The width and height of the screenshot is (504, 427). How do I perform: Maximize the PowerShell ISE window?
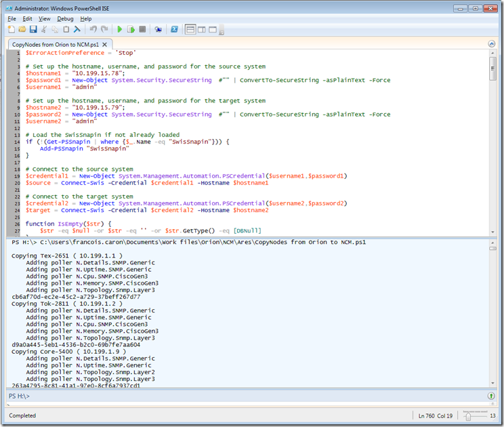pyautogui.click(x=475, y=9)
